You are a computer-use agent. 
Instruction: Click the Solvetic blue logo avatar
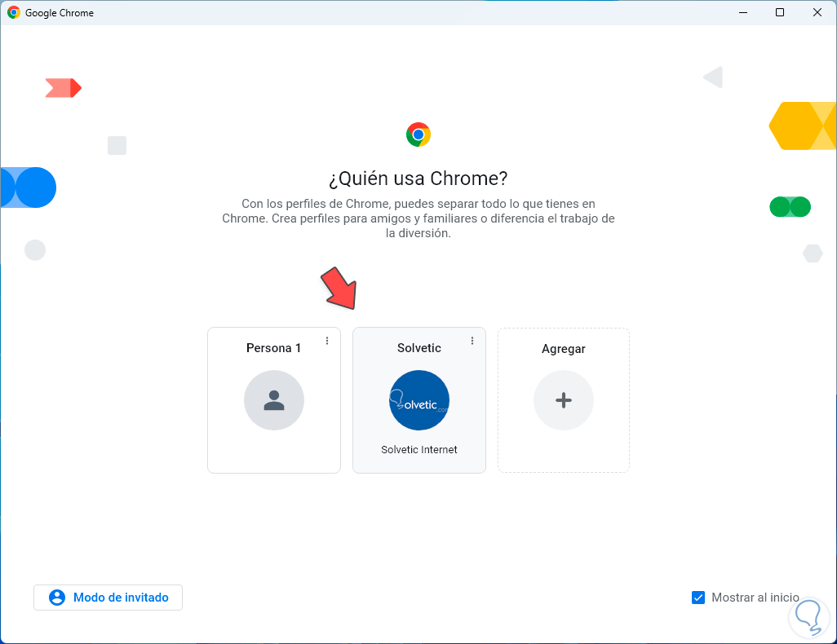(x=419, y=400)
